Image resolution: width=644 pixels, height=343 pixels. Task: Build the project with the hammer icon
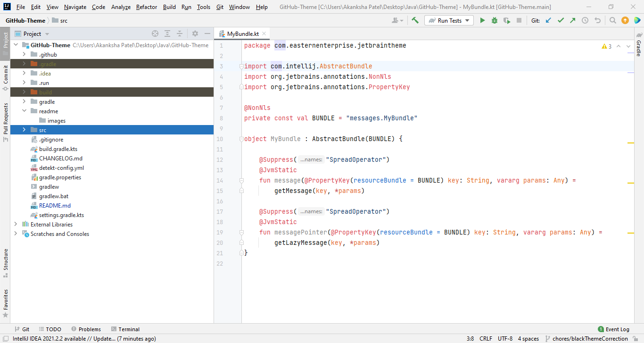click(415, 20)
